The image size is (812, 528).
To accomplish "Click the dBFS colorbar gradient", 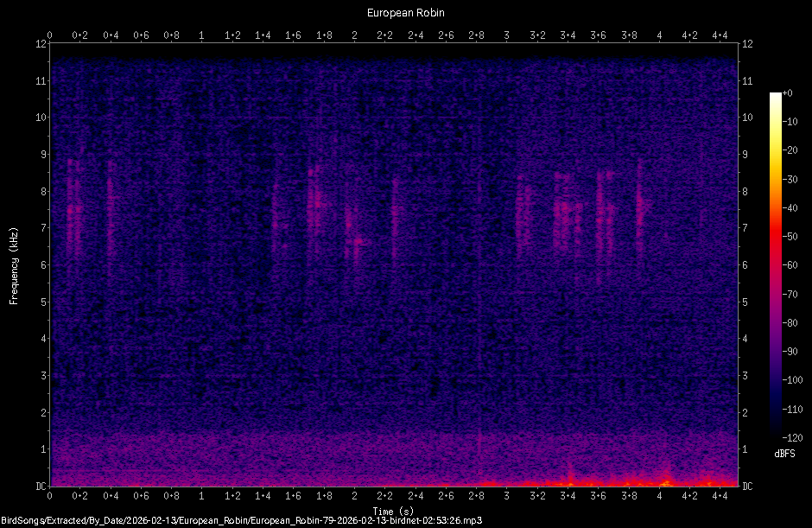I will click(x=778, y=259).
